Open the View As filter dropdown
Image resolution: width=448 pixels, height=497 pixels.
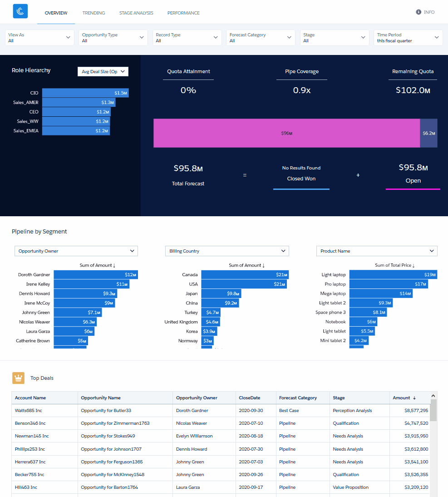click(40, 38)
